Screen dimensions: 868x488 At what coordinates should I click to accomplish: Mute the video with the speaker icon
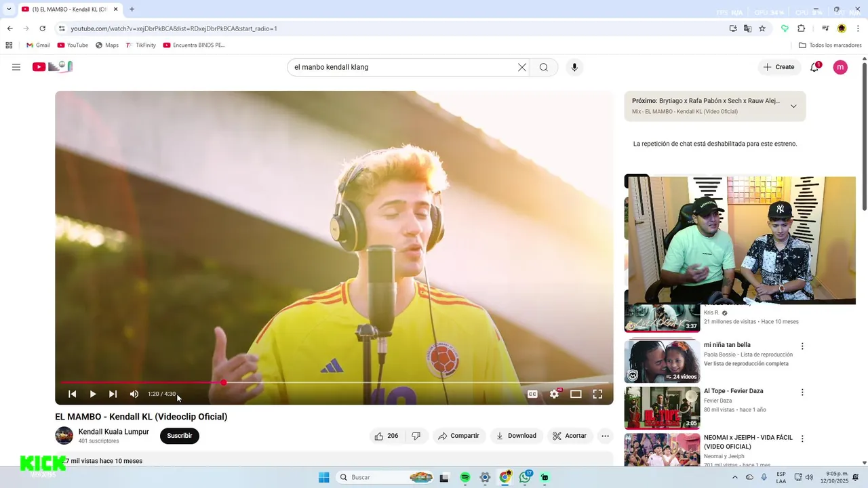(x=134, y=394)
